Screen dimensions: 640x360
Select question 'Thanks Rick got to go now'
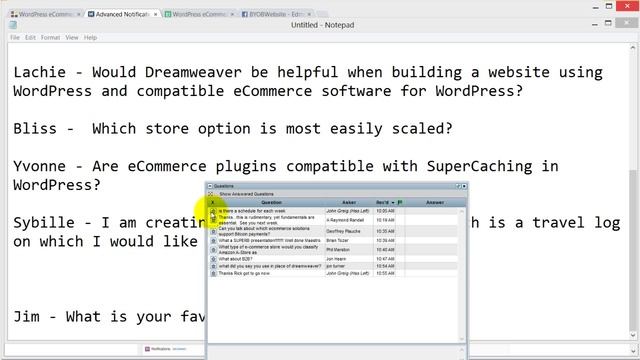pos(244,273)
